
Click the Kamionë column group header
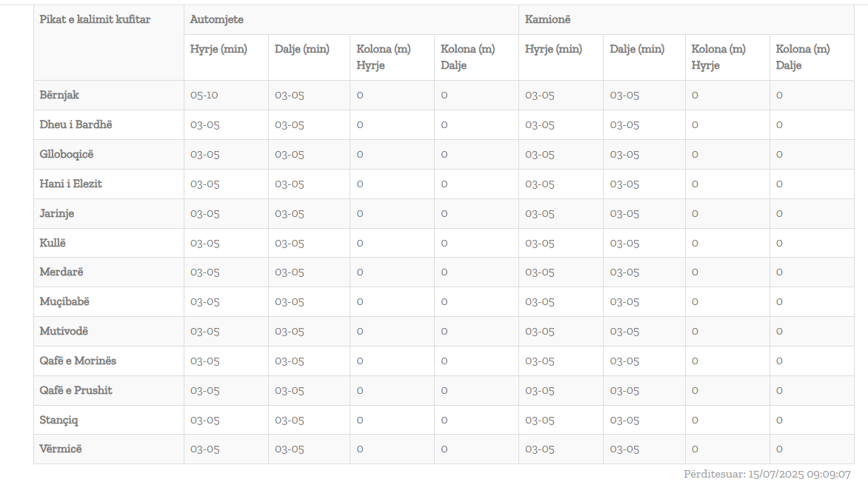(548, 20)
